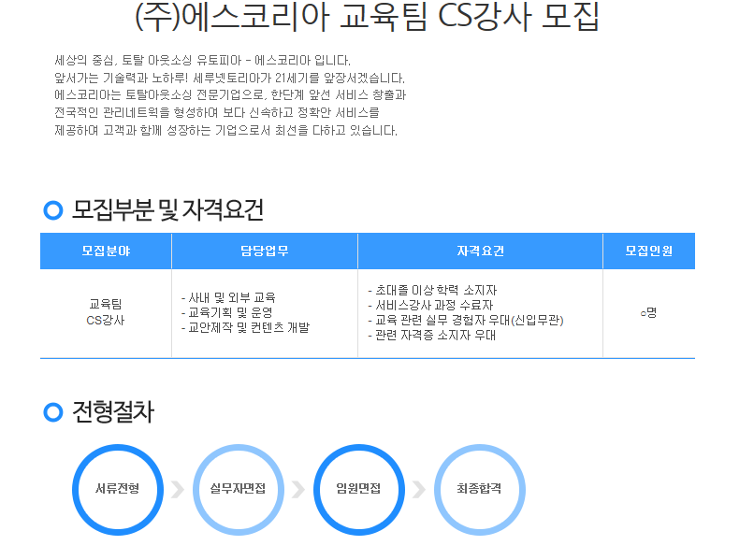Select the "모집분야" column header
The width and height of the screenshot is (754, 560).
(x=106, y=251)
